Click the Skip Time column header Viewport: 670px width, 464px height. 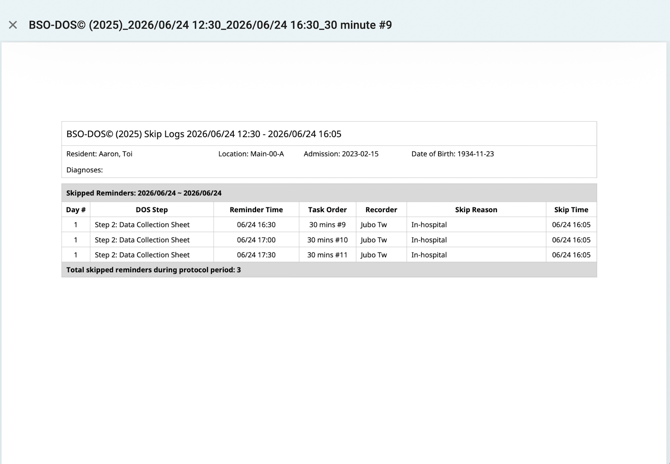click(x=571, y=210)
